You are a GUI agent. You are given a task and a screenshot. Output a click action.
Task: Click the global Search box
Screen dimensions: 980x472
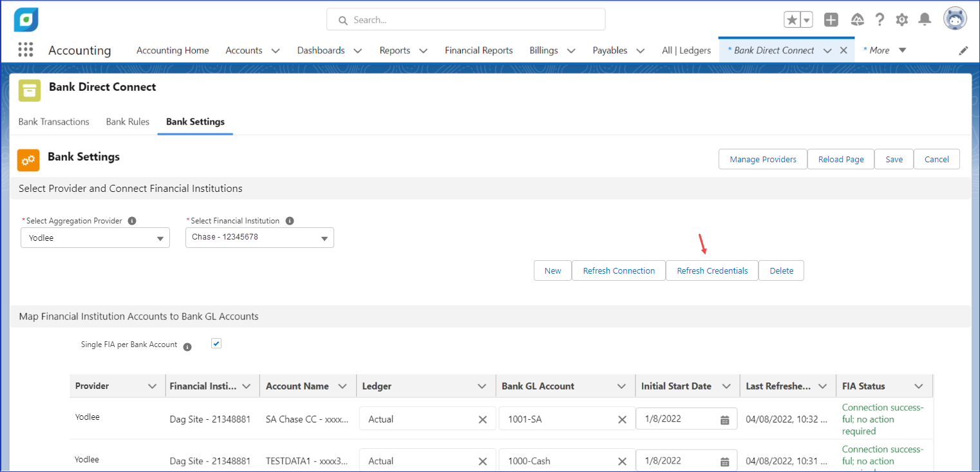(x=466, y=19)
